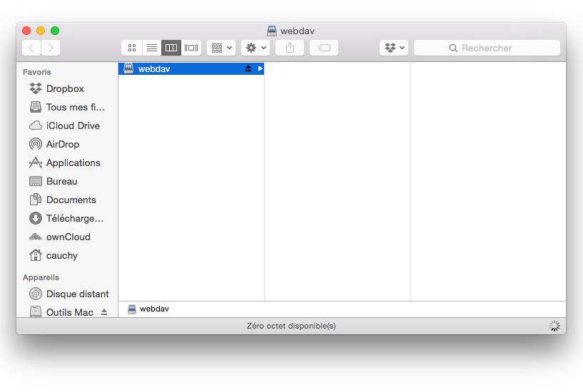Image resolution: width=583 pixels, height=392 pixels.
Task: Minimize the webdav Finder window
Action: click(x=41, y=31)
